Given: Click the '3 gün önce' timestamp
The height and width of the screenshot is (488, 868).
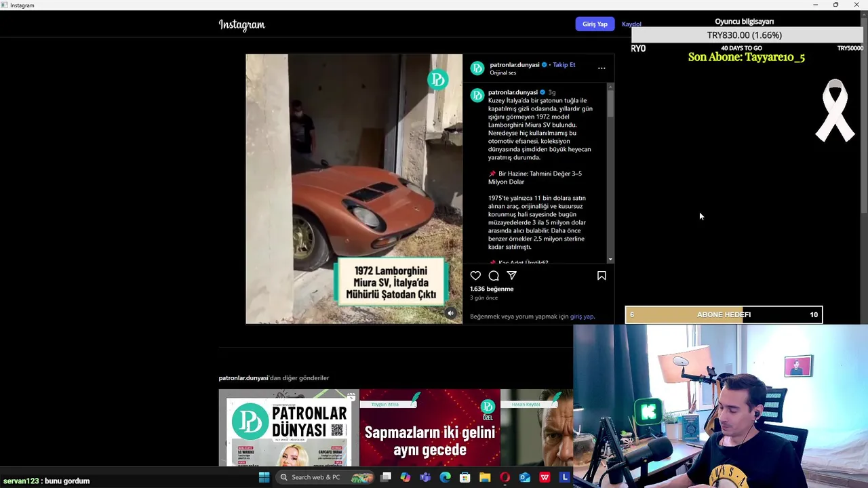Looking at the screenshot, I should click(x=484, y=298).
